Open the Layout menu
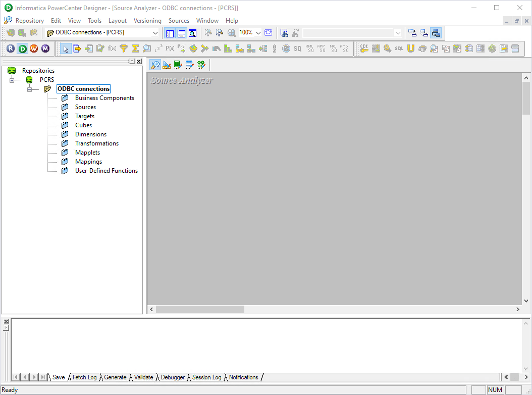Image resolution: width=532 pixels, height=395 pixels. pos(118,21)
